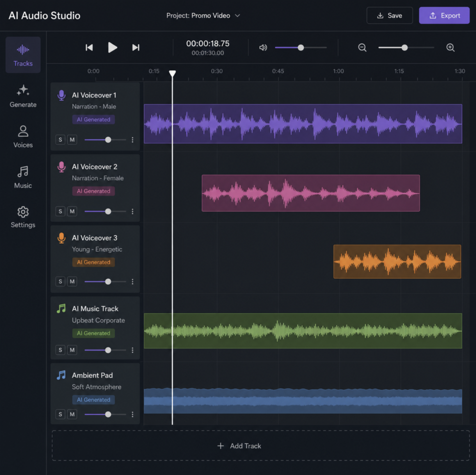Export the project
The image size is (476, 475).
click(444, 15)
